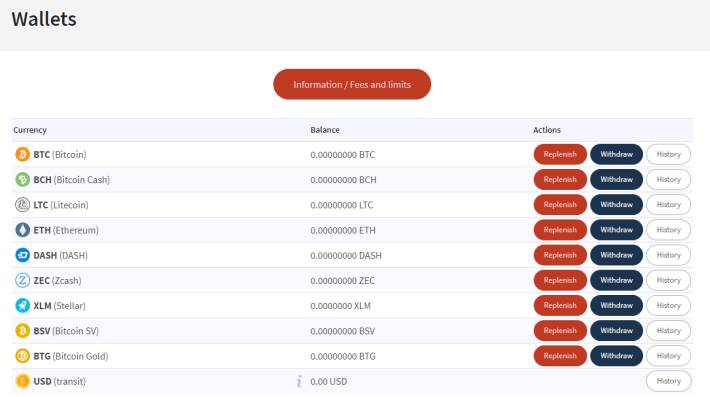Screen dimensions: 710x397
Task: View History for BCH wallet
Action: pyautogui.click(x=668, y=180)
